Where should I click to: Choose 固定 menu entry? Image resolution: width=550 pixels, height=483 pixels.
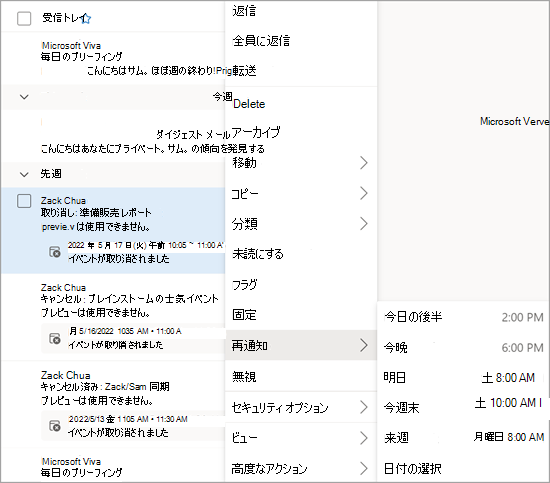point(301,315)
